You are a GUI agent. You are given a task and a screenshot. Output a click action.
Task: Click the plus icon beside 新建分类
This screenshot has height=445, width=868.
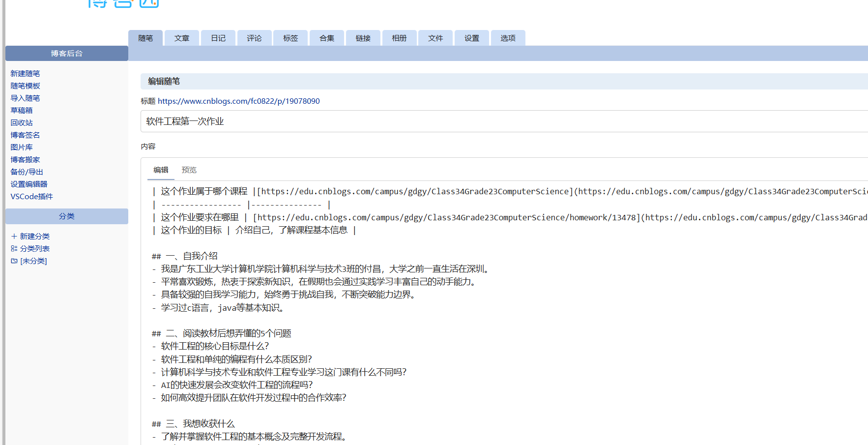click(x=14, y=236)
